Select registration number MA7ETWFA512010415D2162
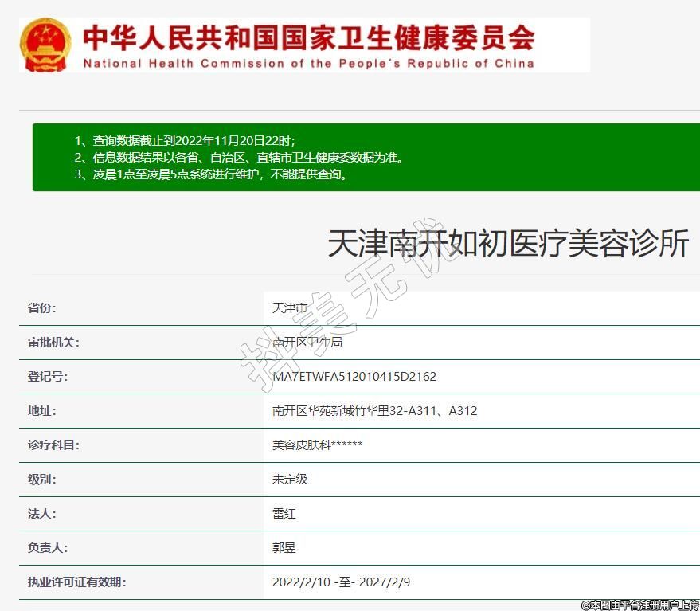 coord(354,377)
